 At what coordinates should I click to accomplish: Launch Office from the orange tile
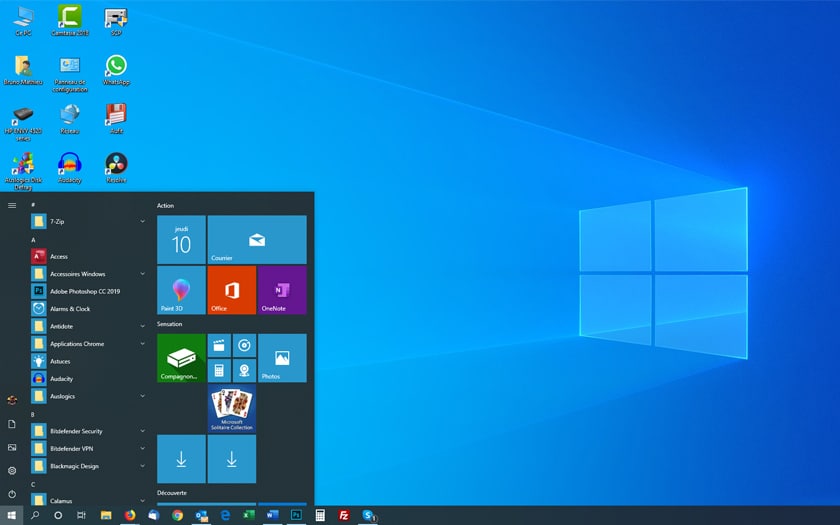point(232,290)
